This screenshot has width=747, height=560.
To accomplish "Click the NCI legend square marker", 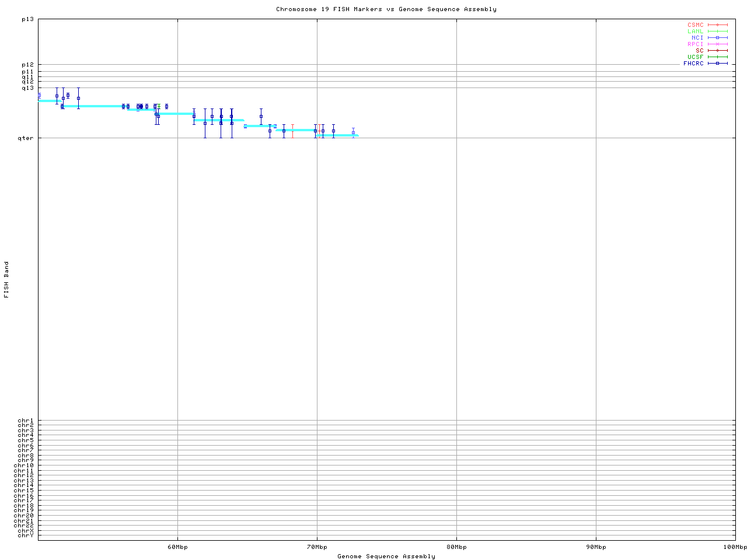I will click(x=717, y=38).
